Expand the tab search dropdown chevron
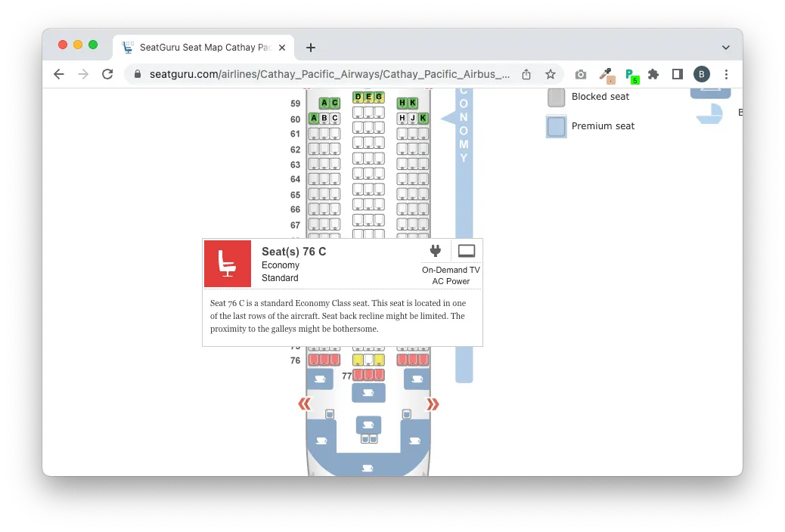Viewport: 785px width, 532px height. click(x=725, y=48)
